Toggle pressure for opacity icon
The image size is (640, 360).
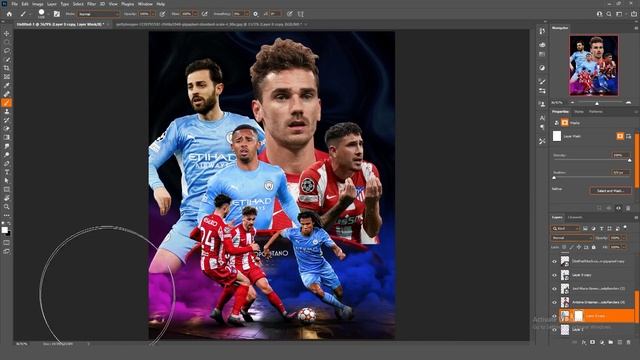(162, 14)
